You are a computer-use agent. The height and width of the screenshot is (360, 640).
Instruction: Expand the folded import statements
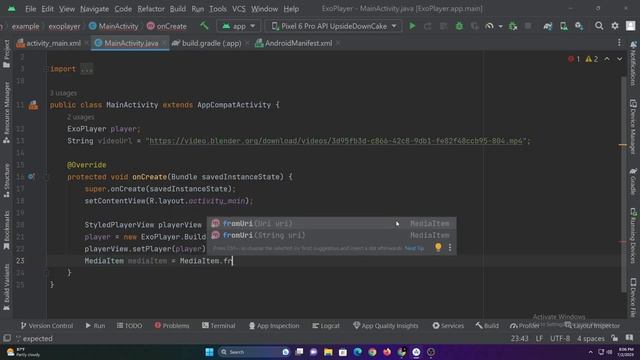tap(87, 69)
